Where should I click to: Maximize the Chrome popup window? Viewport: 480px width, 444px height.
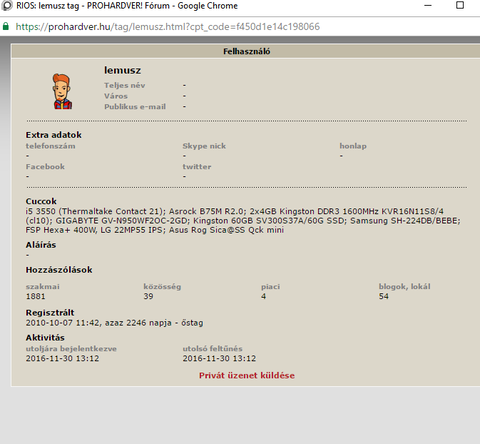(460, 5)
